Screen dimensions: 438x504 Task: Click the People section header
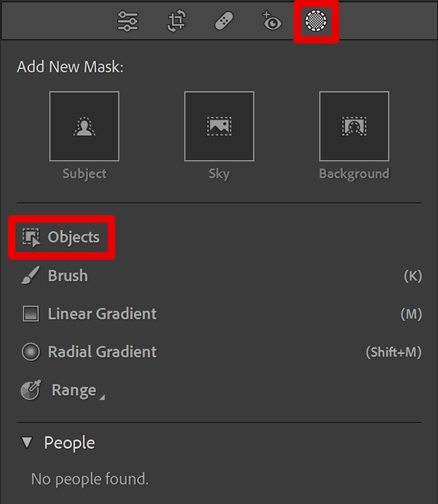click(x=69, y=443)
